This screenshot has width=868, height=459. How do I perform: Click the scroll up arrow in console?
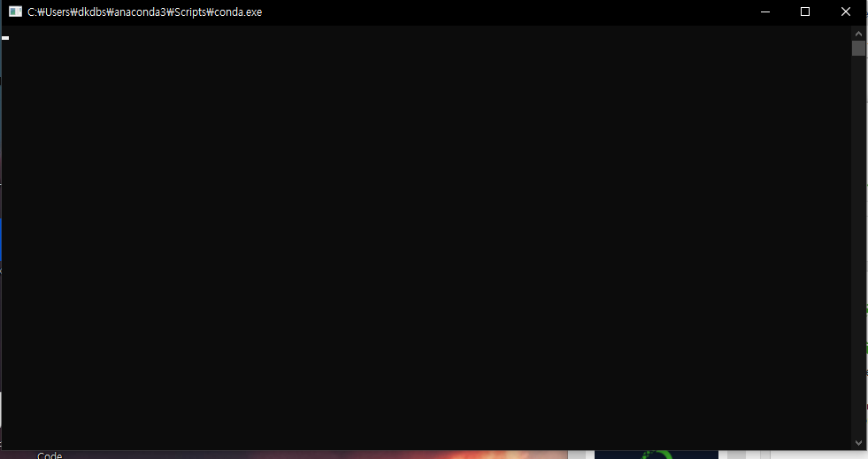(x=858, y=32)
